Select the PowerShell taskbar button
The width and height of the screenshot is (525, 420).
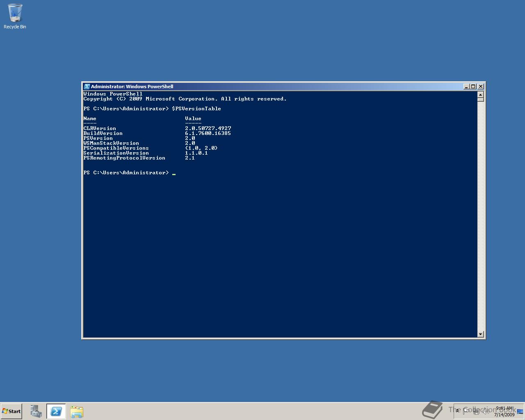pyautogui.click(x=56, y=411)
